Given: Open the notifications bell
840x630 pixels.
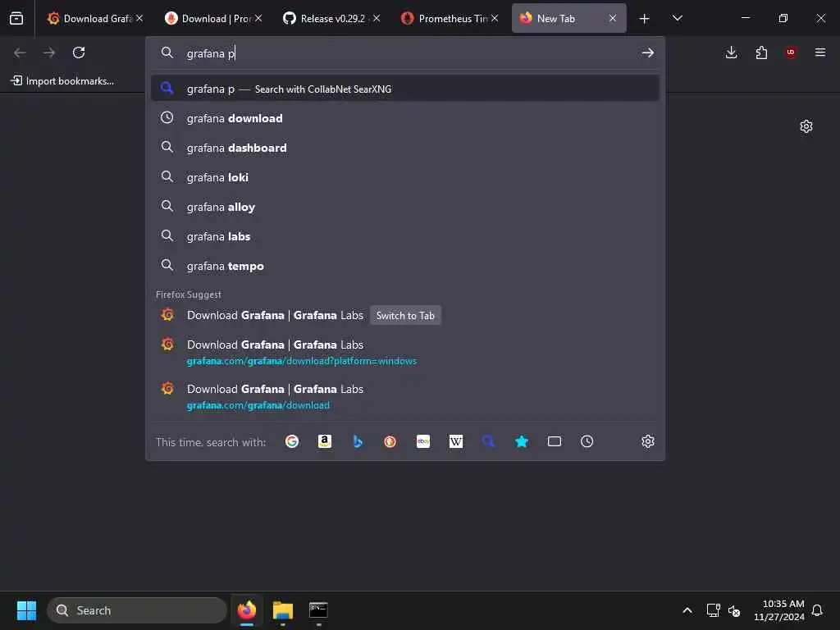Looking at the screenshot, I should point(818,610).
